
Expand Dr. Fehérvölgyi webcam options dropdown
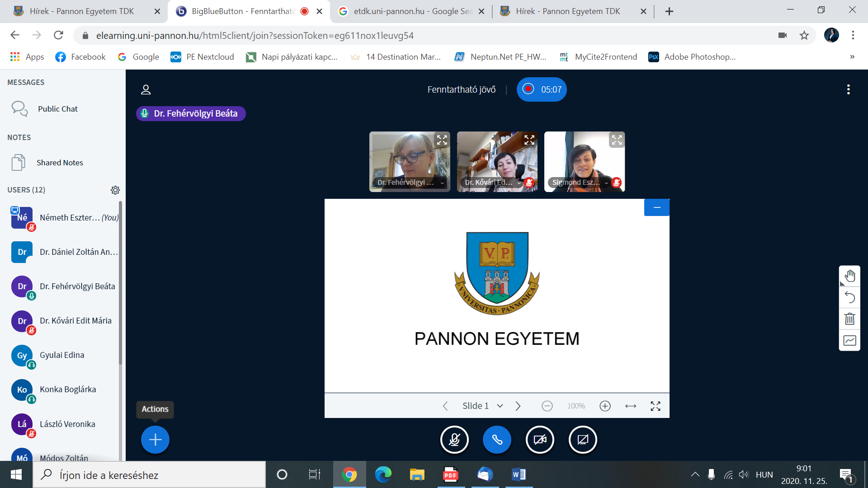tap(442, 183)
